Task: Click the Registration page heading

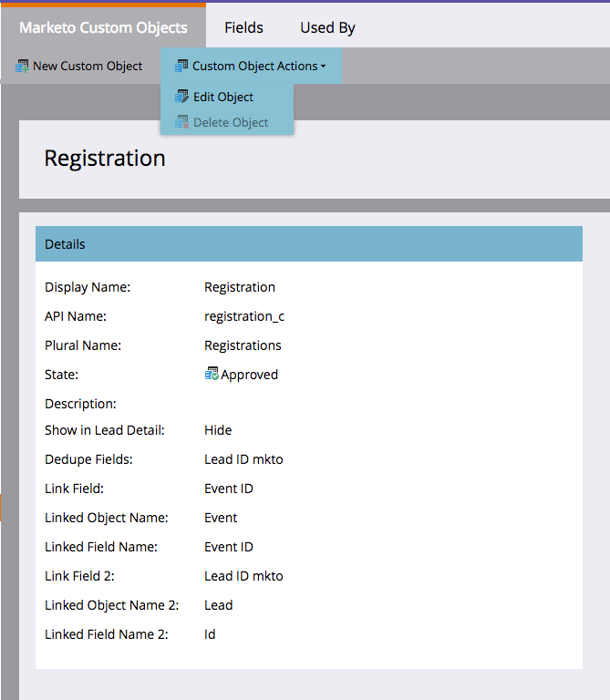Action: [105, 158]
